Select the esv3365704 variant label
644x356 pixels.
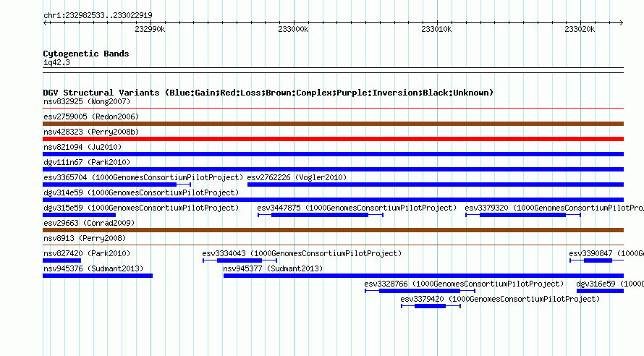tap(143, 177)
